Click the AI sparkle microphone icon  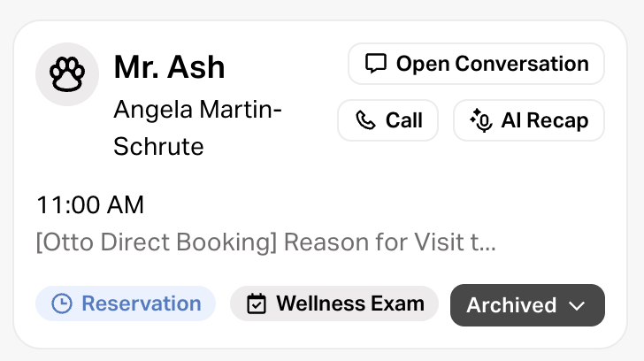click(481, 120)
